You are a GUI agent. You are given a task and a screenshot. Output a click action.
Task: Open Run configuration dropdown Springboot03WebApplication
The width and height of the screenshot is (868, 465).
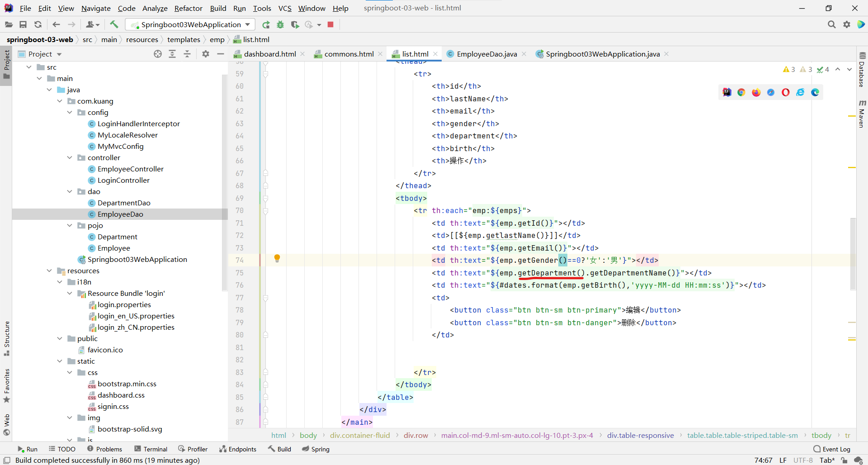tap(190, 24)
